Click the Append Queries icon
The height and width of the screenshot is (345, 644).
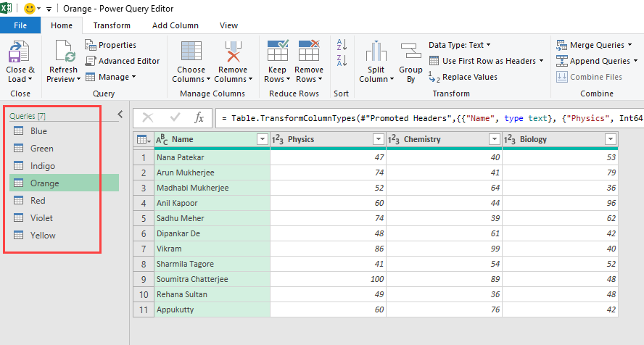(562, 61)
